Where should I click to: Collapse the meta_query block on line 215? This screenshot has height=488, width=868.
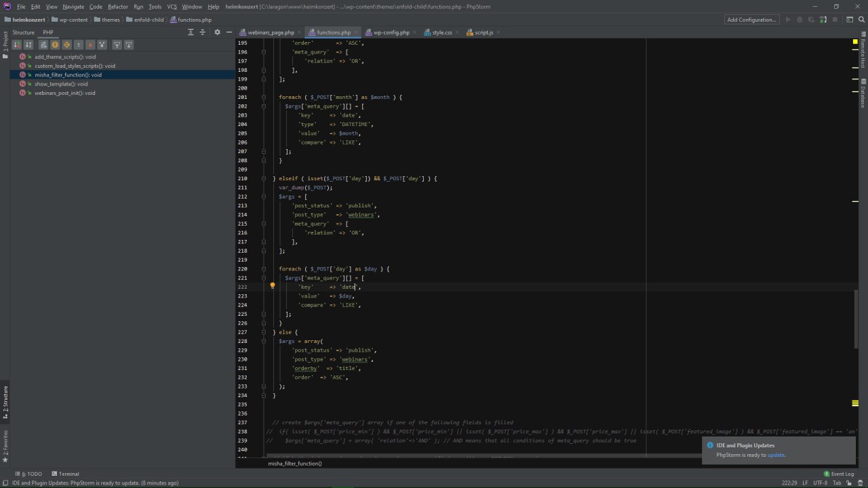(264, 224)
